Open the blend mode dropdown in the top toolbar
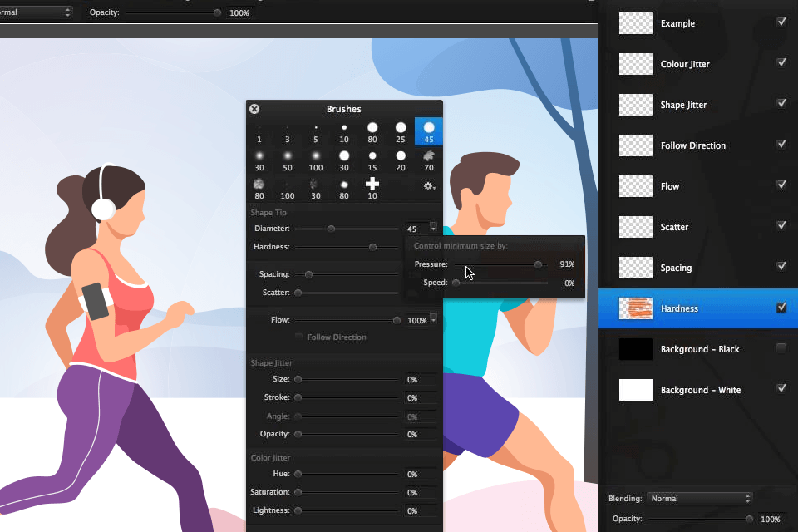 coord(36,12)
